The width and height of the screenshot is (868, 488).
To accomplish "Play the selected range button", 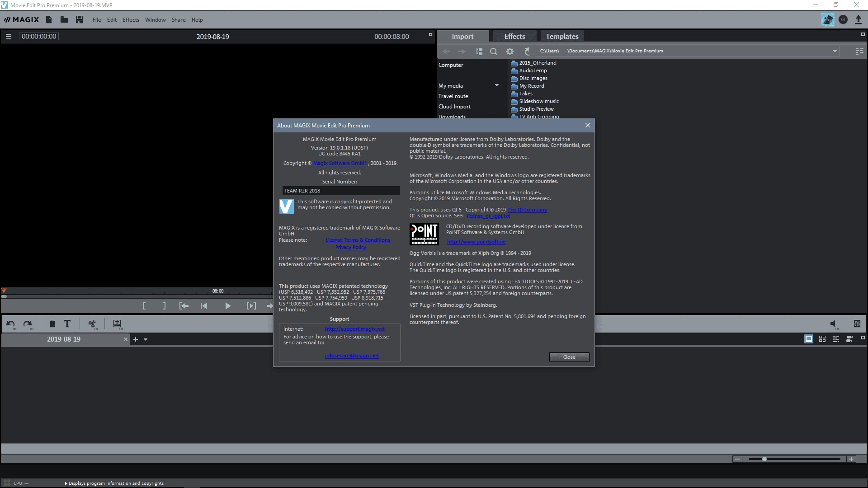I will [251, 306].
